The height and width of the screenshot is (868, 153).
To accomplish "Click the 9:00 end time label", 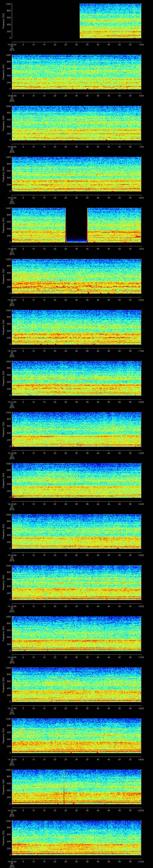I will pos(141,249).
